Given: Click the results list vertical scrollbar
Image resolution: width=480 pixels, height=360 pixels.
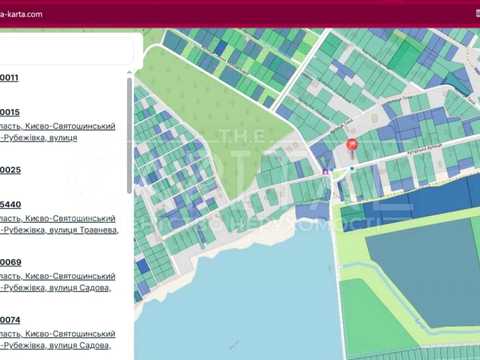Looking at the screenshot, I should [x=130, y=135].
